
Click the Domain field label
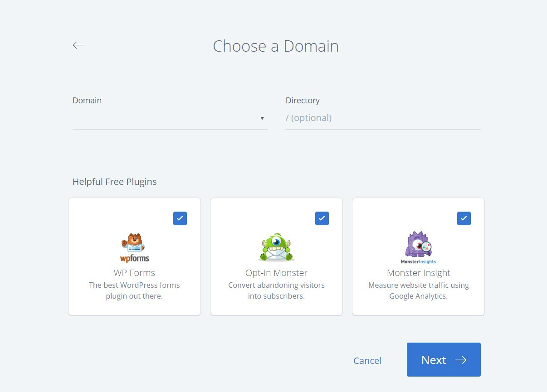[x=87, y=100]
